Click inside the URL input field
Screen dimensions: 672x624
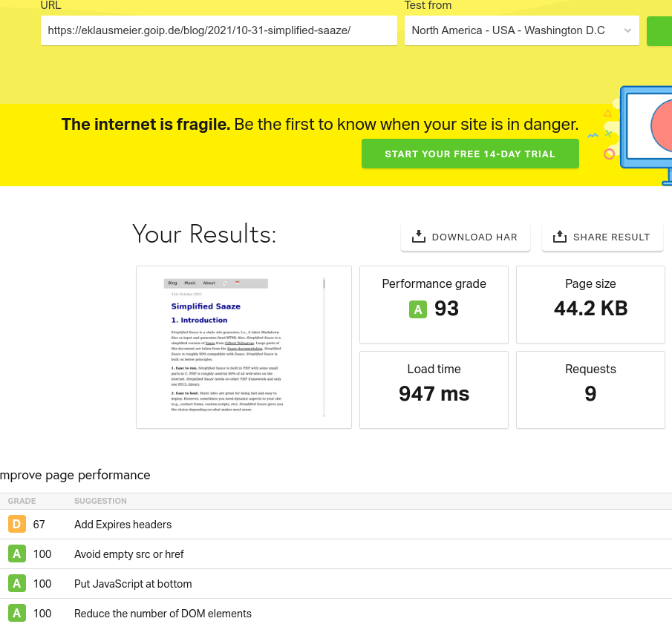(x=218, y=31)
